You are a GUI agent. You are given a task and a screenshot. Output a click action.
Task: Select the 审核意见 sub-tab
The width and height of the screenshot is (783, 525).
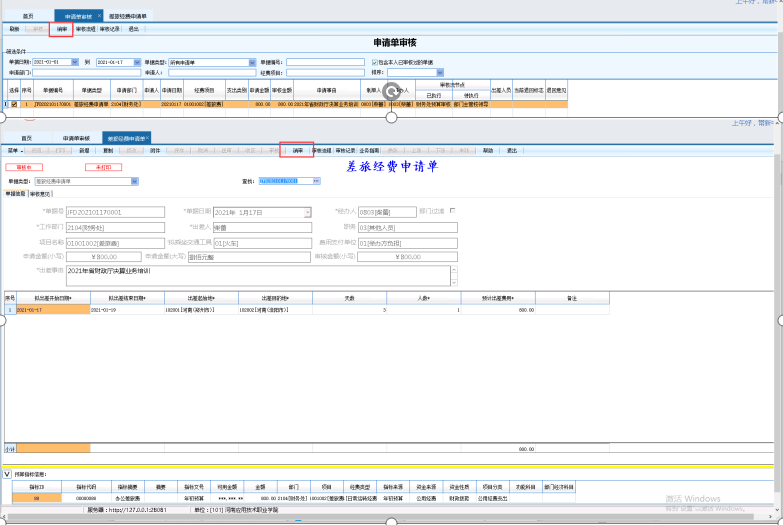click(x=40, y=194)
